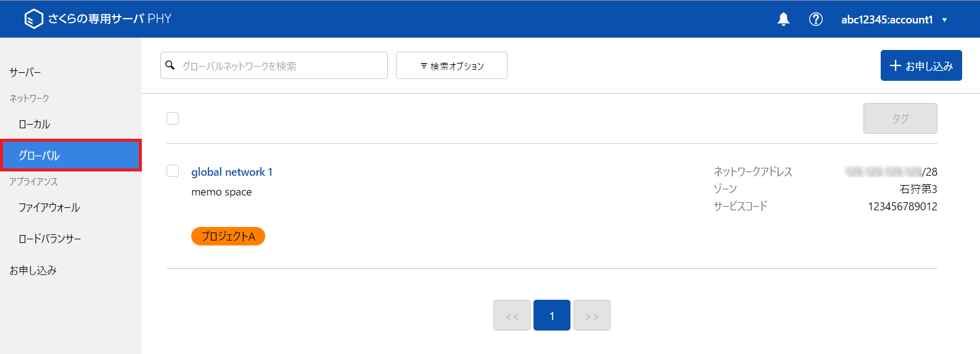The width and height of the screenshot is (980, 354).
Task: Click the blue お申し込み plus button
Action: (921, 65)
